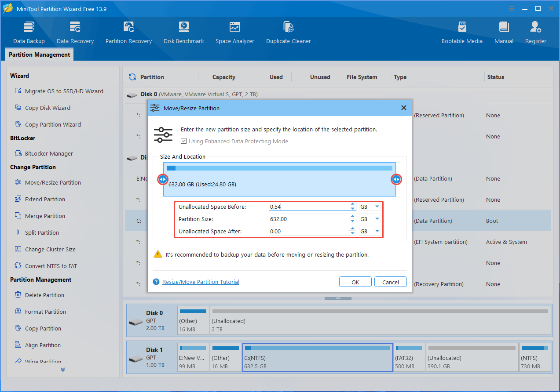The height and width of the screenshot is (392, 560).
Task: Increase Unallocated Space After with up arrow
Action: pos(352,229)
